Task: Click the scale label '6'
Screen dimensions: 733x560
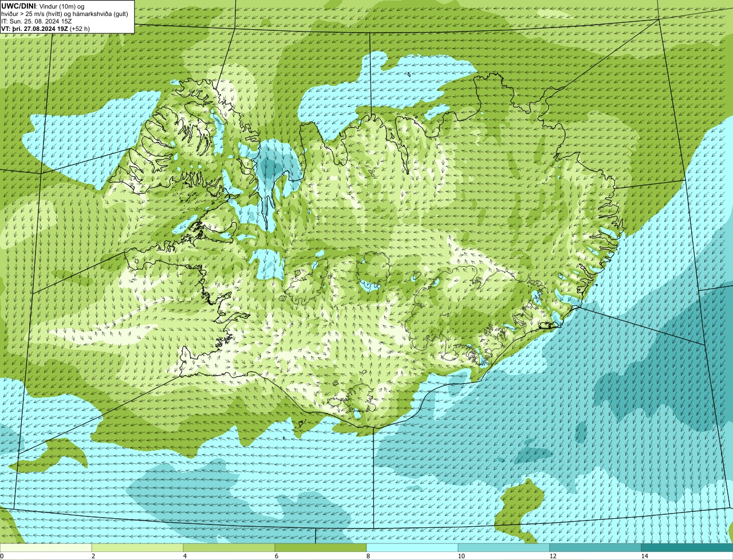Action: (x=276, y=556)
